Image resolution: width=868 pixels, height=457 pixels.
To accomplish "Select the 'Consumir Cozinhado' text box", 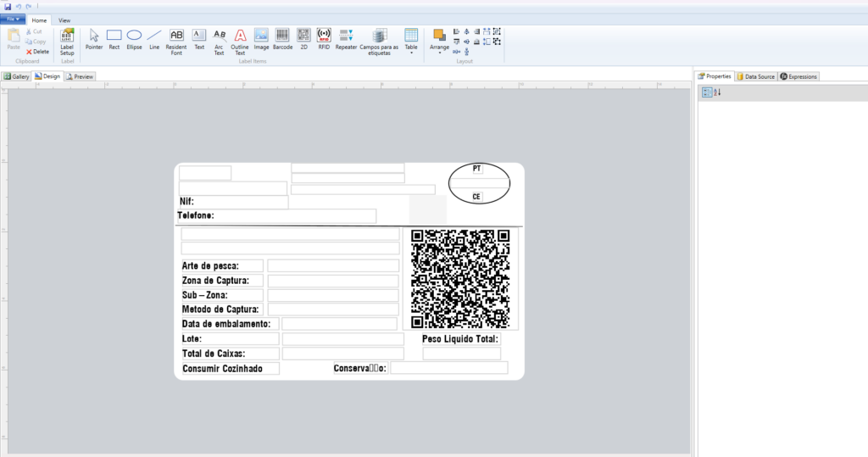I will pos(231,368).
